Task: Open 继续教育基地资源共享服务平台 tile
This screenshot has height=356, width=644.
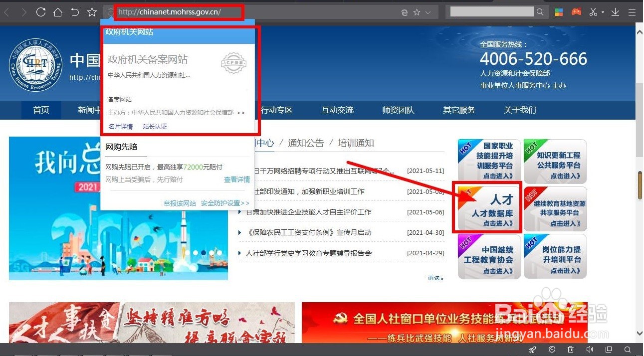Action: pyautogui.click(x=555, y=209)
